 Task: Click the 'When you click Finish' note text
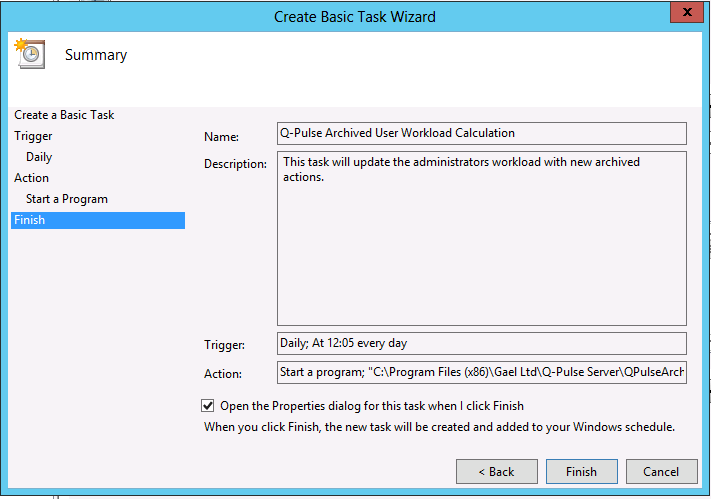coord(439,427)
